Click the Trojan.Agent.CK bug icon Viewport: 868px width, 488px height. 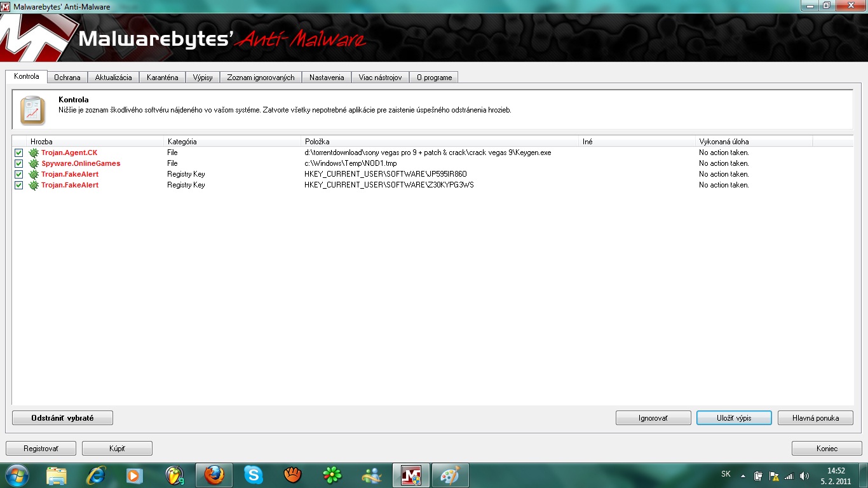[34, 153]
